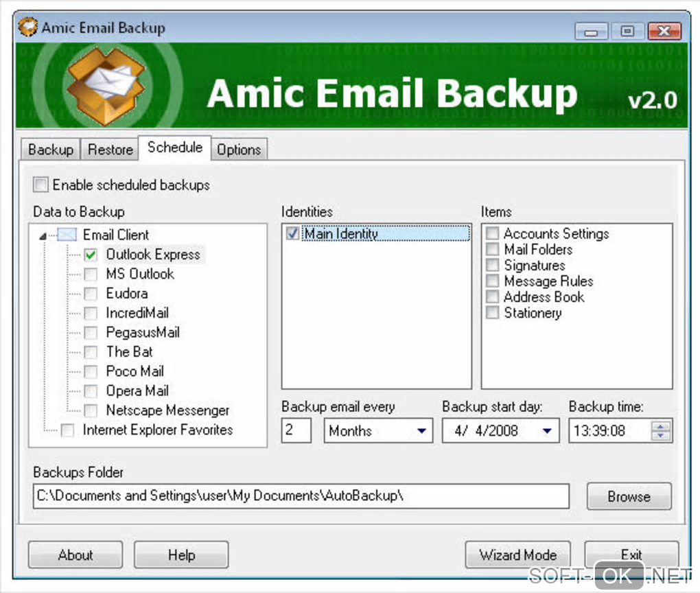The image size is (700, 593).
Task: Click the Exit button
Action: click(631, 555)
